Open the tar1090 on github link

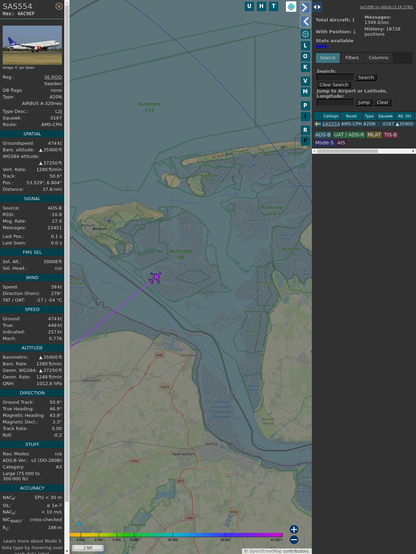tap(386, 7)
